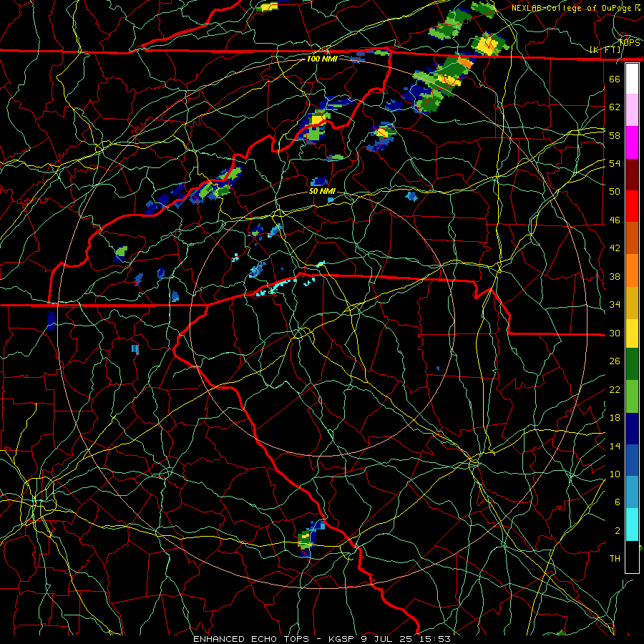Viewport: 644px width, 644px height.
Task: Select the 54 value on the legend
Action: 615,163
